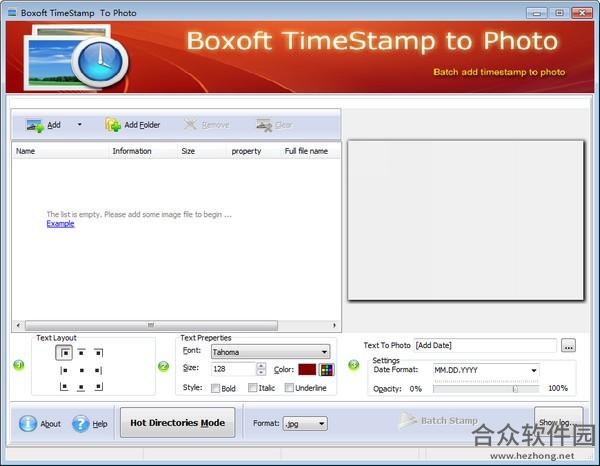
Task: Click the dark red color swatch
Action: [x=307, y=370]
